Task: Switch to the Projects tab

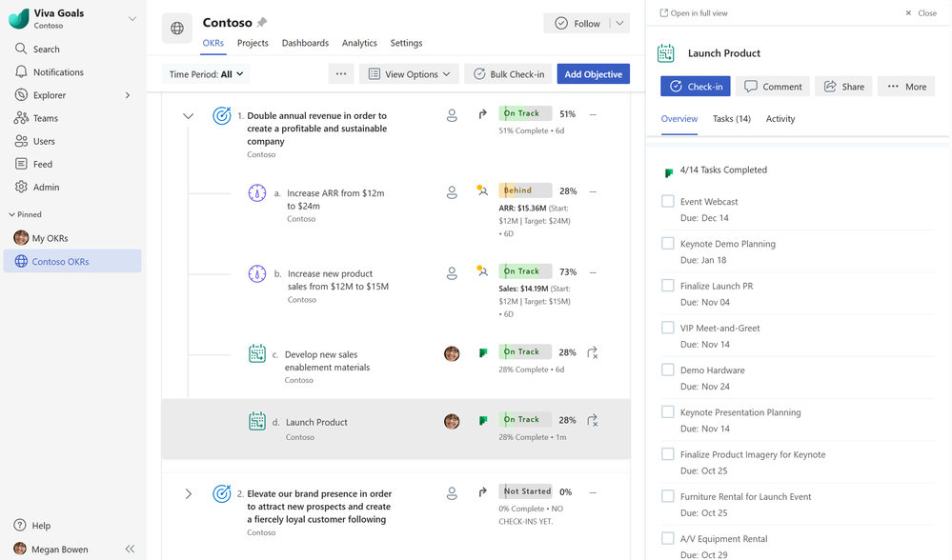Action: click(253, 43)
